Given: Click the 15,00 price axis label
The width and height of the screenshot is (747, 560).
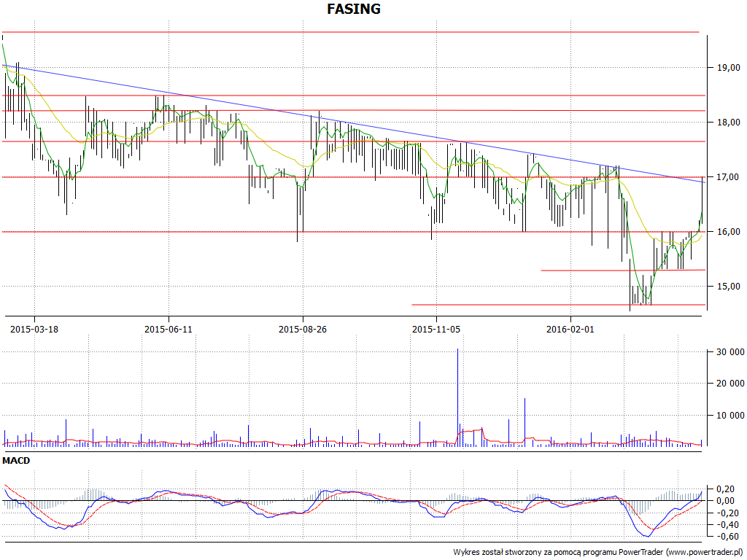Looking at the screenshot, I should (x=729, y=286).
